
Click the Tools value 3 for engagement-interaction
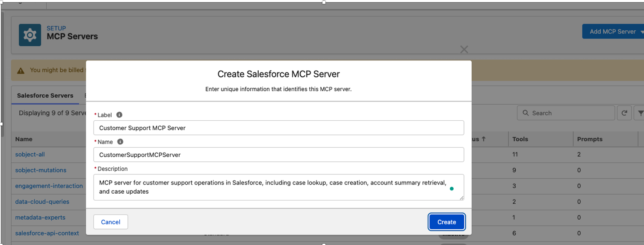[x=514, y=186]
